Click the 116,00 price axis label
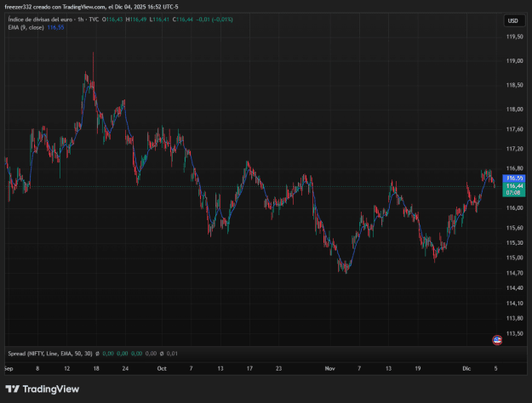This screenshot has width=532, height=403. point(514,207)
